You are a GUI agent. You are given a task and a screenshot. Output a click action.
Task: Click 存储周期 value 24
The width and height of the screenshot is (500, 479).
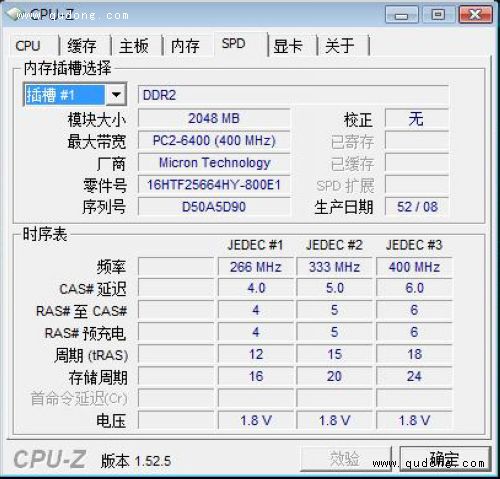tap(414, 376)
